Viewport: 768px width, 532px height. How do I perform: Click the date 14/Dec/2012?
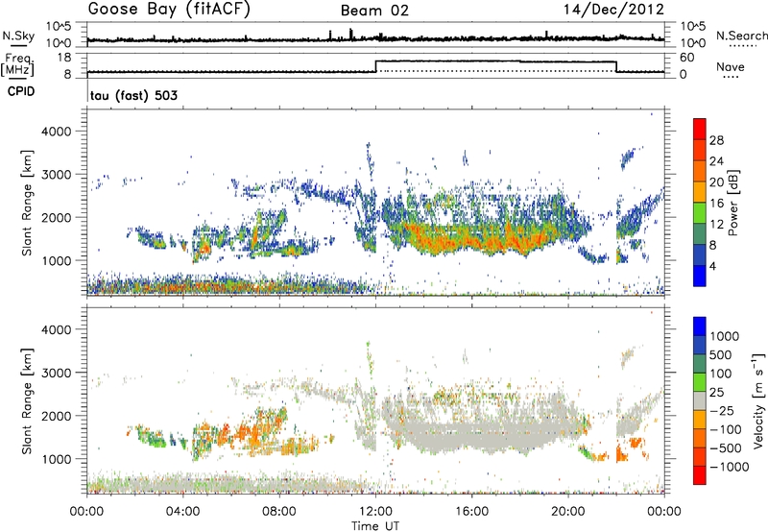[x=614, y=10]
